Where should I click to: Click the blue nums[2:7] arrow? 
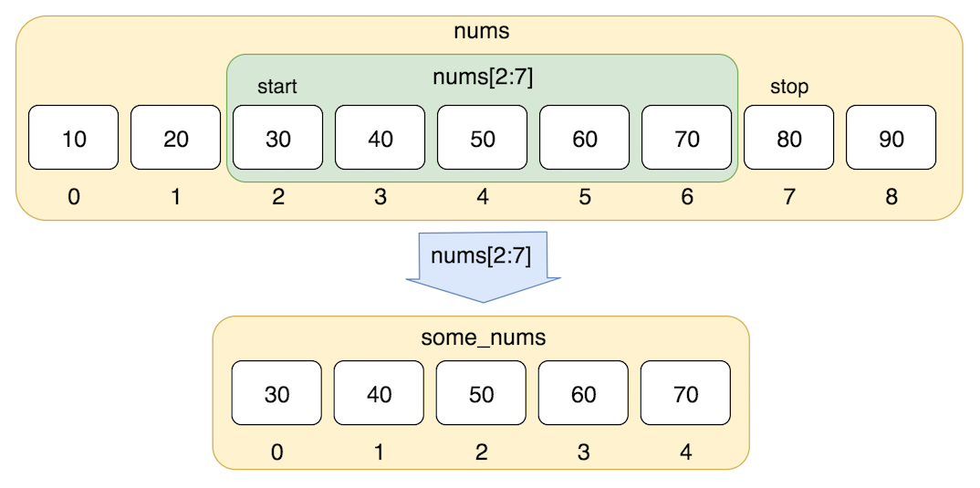tap(483, 267)
